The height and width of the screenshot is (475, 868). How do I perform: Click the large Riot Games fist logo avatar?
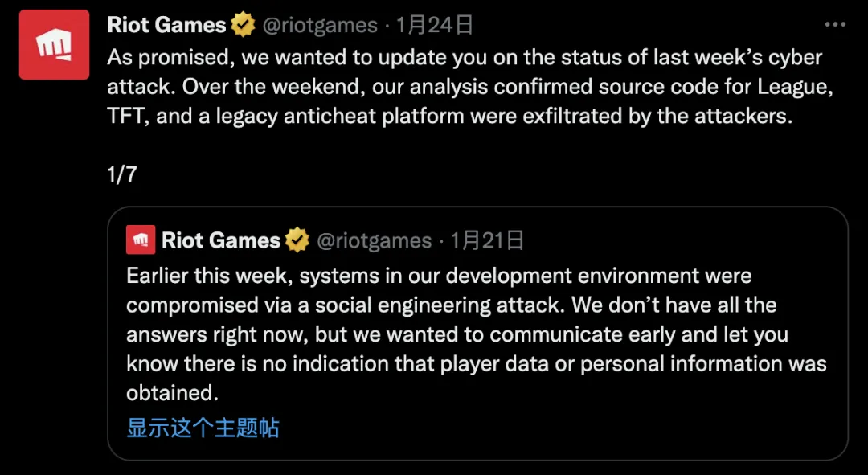[54, 44]
